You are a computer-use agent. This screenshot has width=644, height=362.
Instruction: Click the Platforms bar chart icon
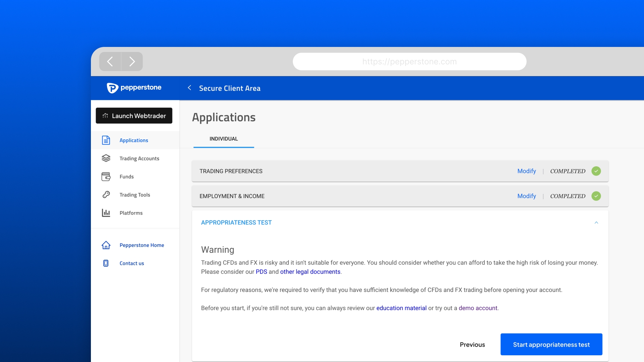[x=106, y=213]
